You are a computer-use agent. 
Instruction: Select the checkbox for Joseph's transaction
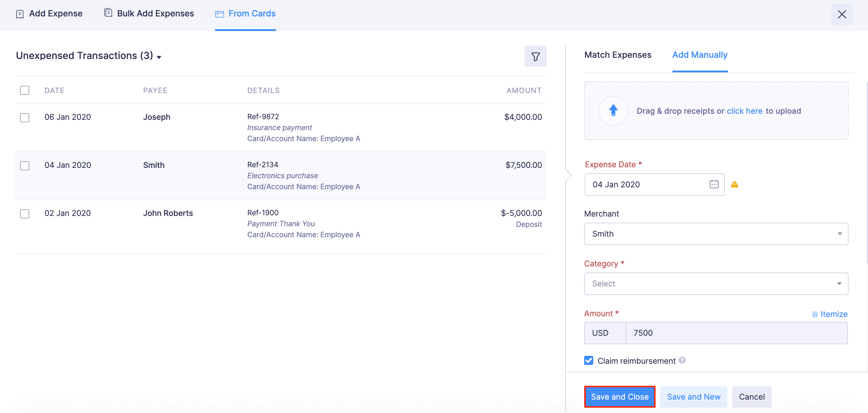[x=24, y=118]
